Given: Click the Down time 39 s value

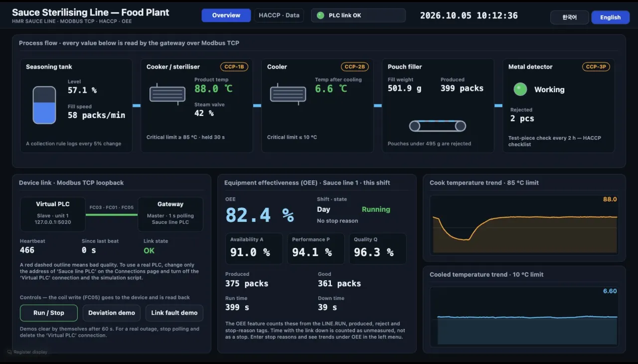Looking at the screenshot, I should (327, 308).
